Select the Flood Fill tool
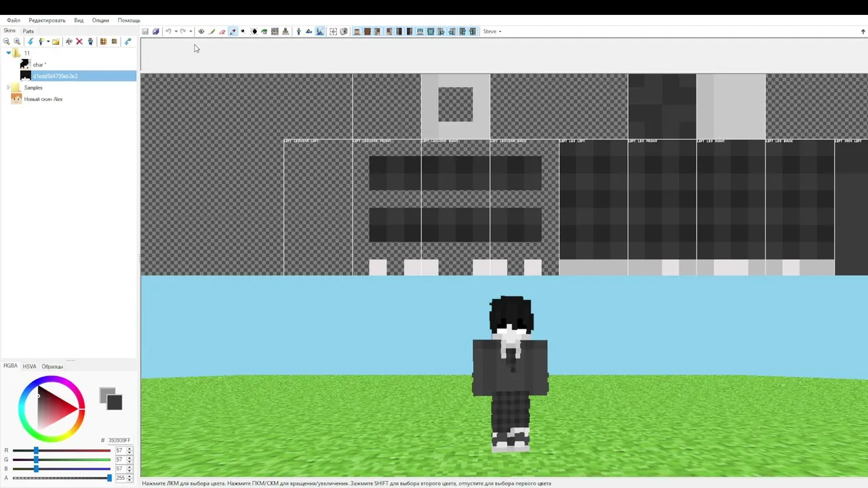 pos(264,31)
